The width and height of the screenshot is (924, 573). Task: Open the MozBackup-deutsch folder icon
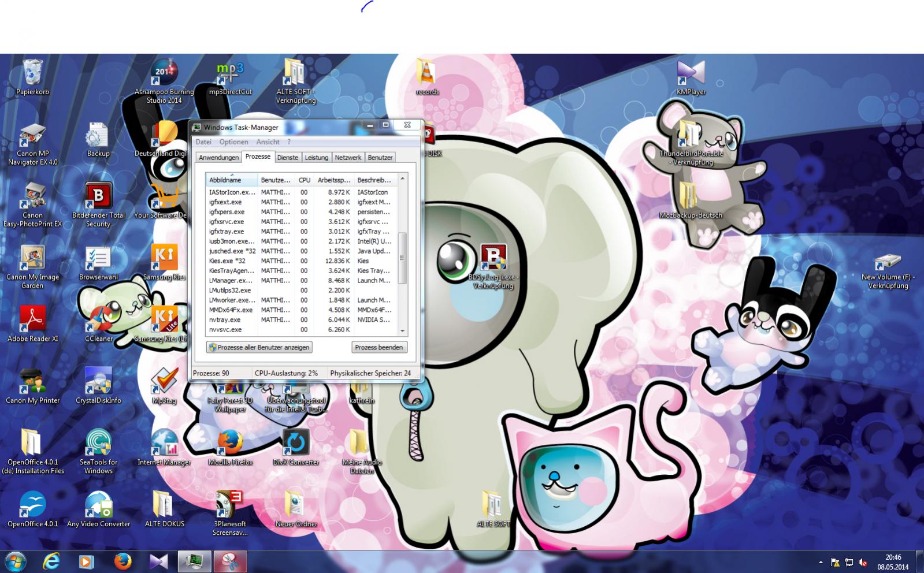[691, 201]
